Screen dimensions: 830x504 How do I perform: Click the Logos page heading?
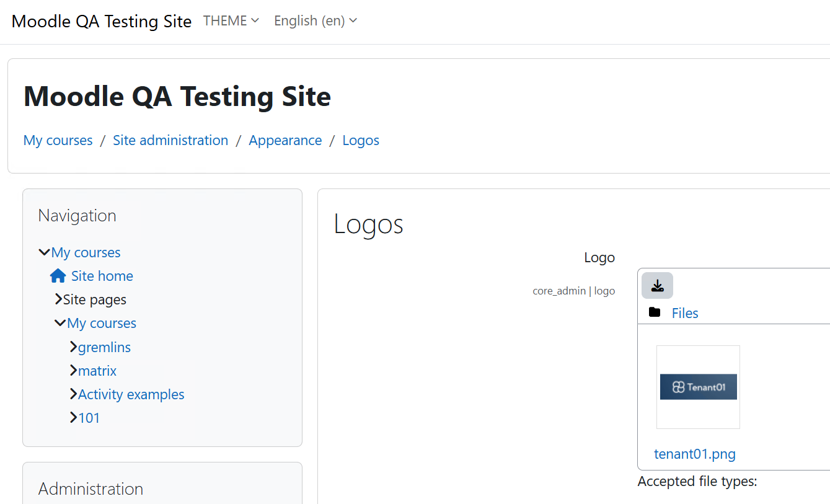pos(369,224)
